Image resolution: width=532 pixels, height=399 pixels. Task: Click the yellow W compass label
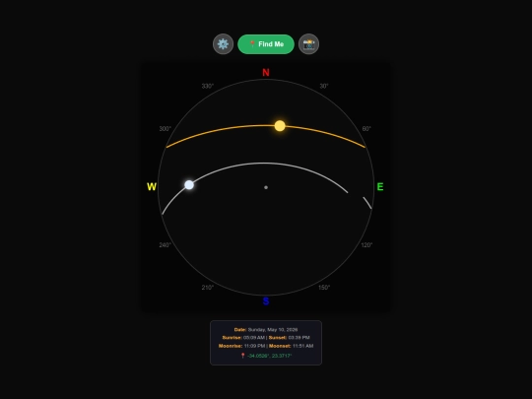[152, 187]
